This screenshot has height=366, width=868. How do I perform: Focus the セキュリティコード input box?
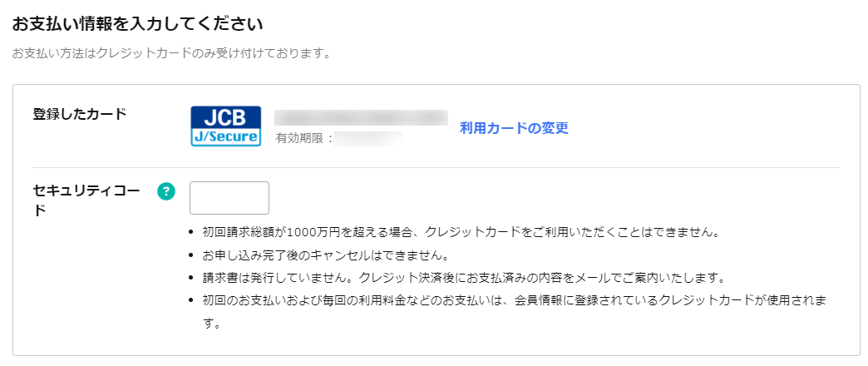coord(229,198)
